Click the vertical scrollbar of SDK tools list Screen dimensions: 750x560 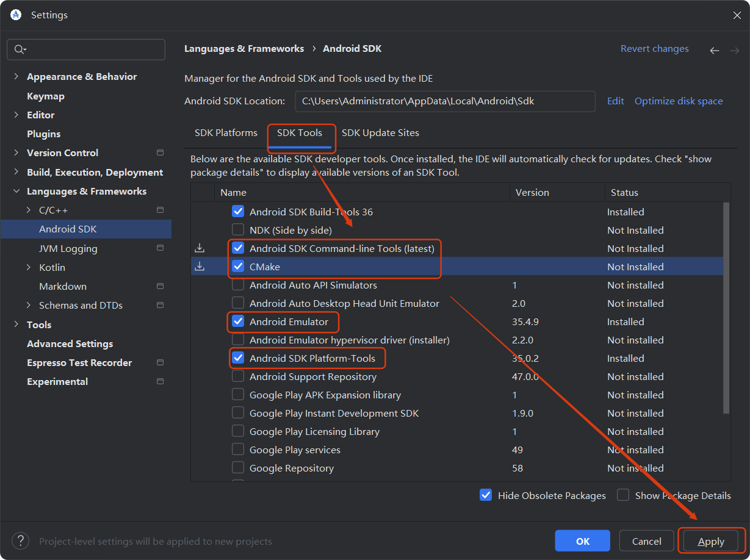pos(726,308)
